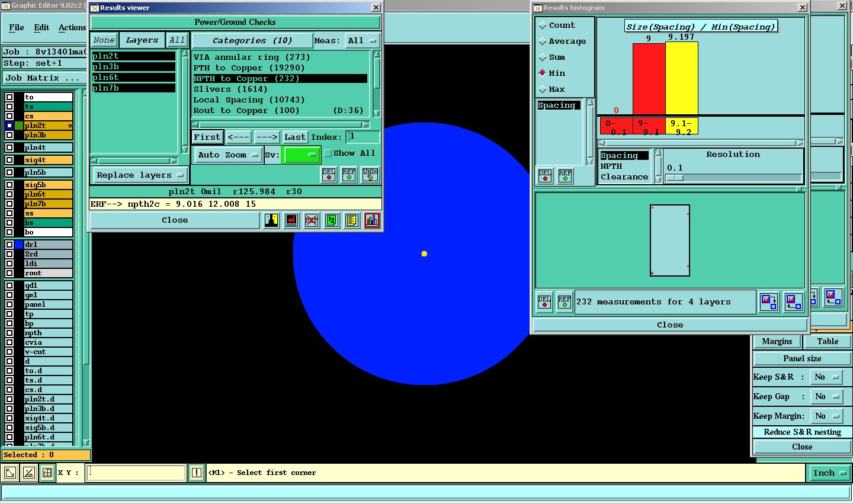Open the Auto Zoom dropdown
The height and width of the screenshot is (504, 853).
(x=228, y=155)
